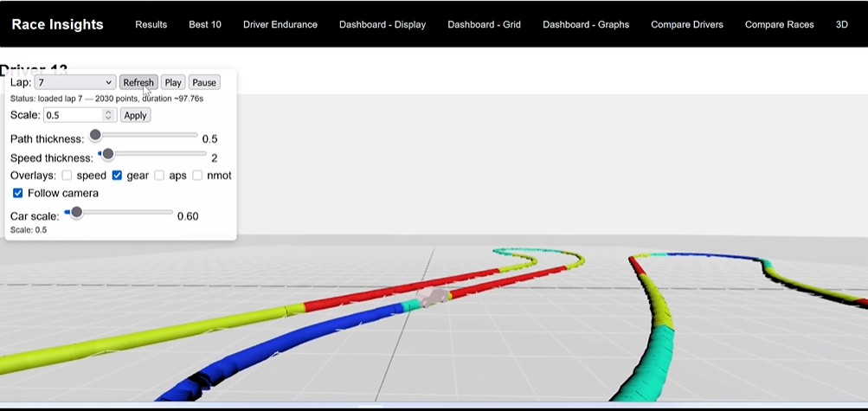
Task: Enable the nmot overlay checkbox
Action: coord(197,176)
